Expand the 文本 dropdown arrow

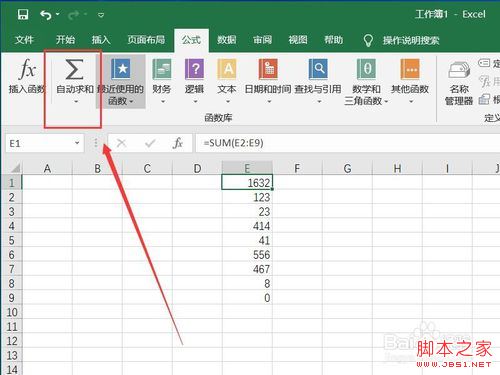tap(228, 101)
